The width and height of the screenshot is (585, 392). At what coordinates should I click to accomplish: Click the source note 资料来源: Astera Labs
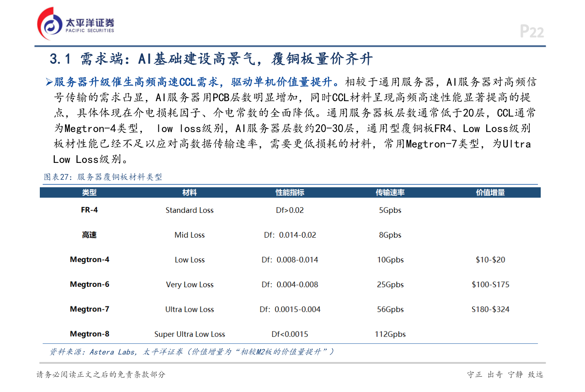tap(192, 352)
